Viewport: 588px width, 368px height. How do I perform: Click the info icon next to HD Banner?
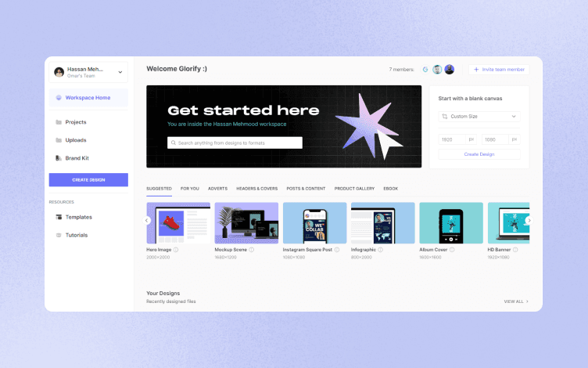(515, 250)
